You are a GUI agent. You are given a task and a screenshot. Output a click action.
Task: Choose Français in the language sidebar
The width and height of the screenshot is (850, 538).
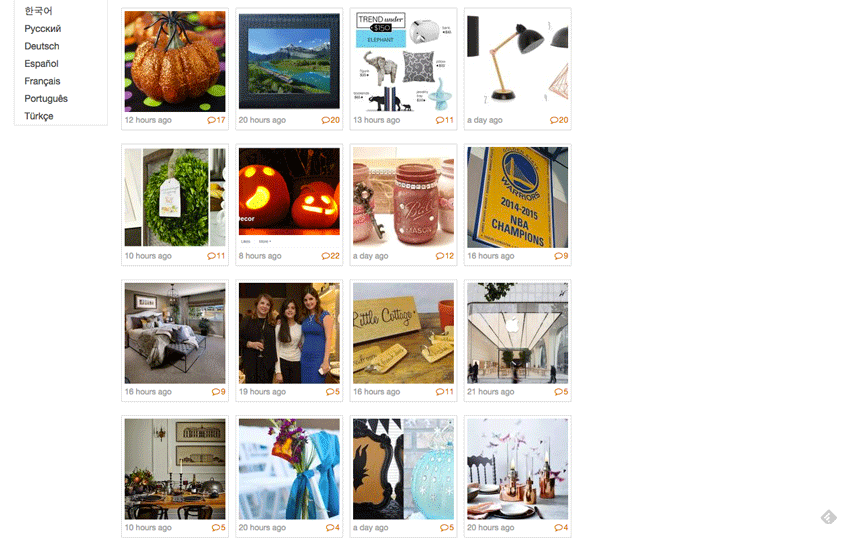point(42,81)
